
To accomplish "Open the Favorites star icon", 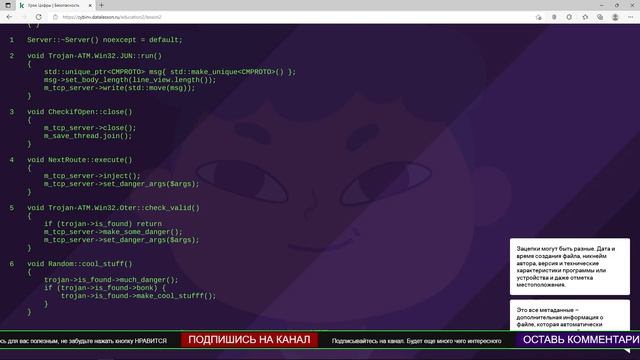I will tap(585, 17).
